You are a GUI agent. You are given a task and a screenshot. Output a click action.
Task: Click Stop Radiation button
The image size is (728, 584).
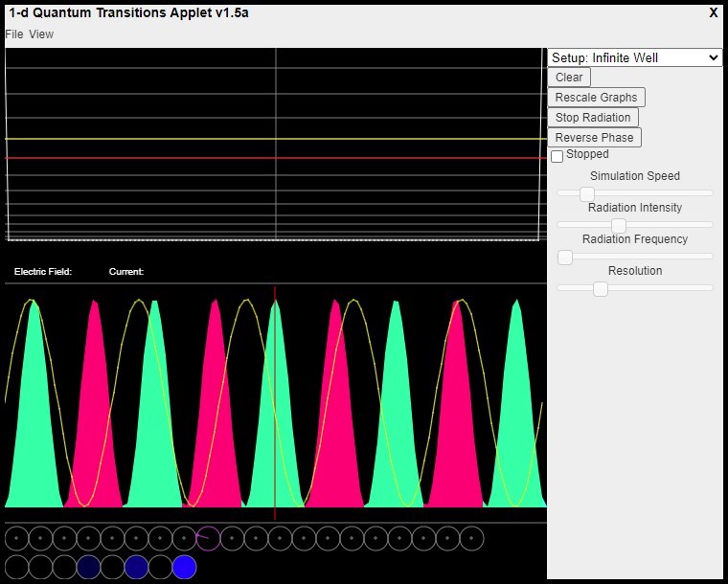click(x=593, y=118)
